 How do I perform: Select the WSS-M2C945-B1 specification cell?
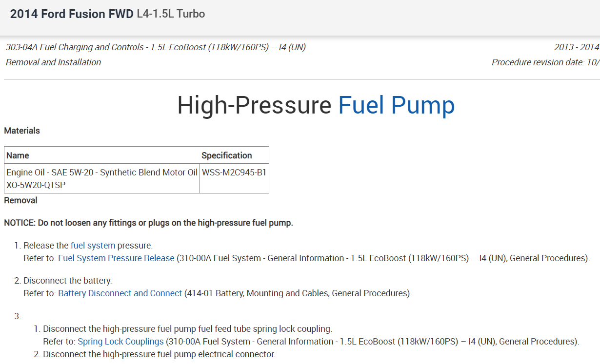[x=234, y=172]
